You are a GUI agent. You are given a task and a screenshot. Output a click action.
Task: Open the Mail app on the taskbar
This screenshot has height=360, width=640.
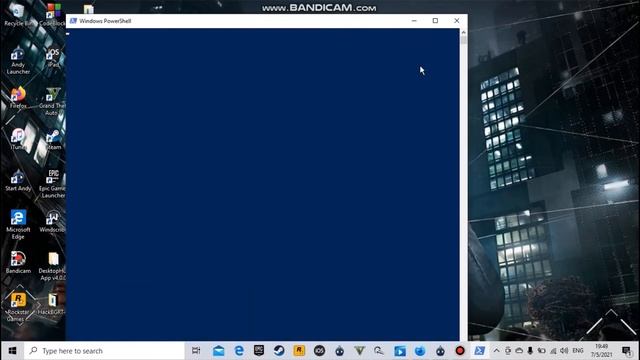[x=218, y=351]
